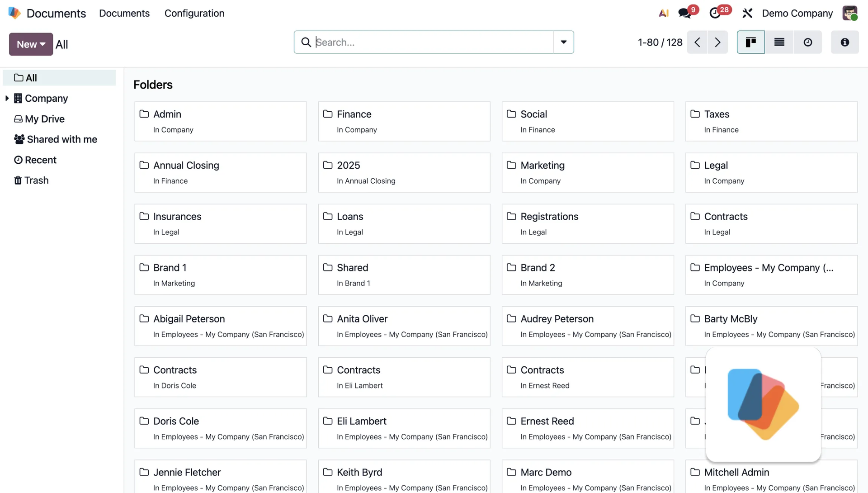Open the Annual Closing folder
868x493 pixels.
[221, 172]
